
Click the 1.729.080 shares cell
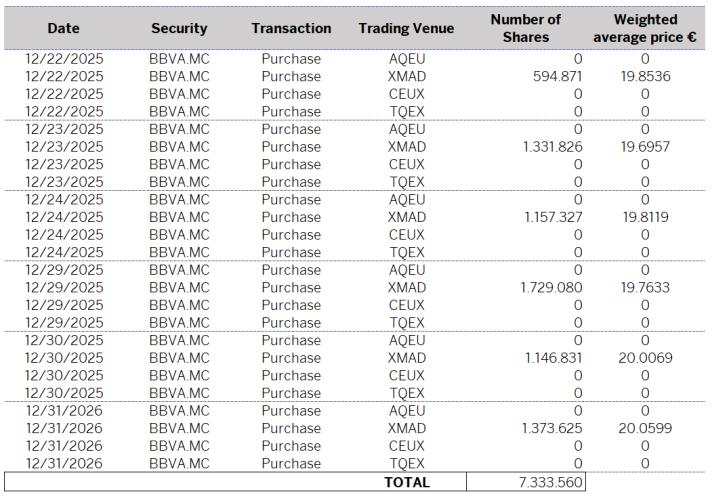[552, 288]
